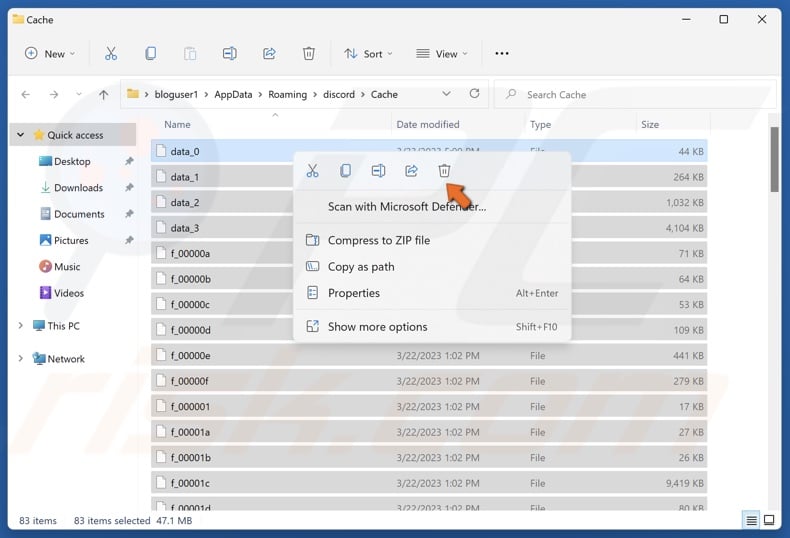Select Show more options
Viewport: 790px width, 538px height.
[x=377, y=326]
